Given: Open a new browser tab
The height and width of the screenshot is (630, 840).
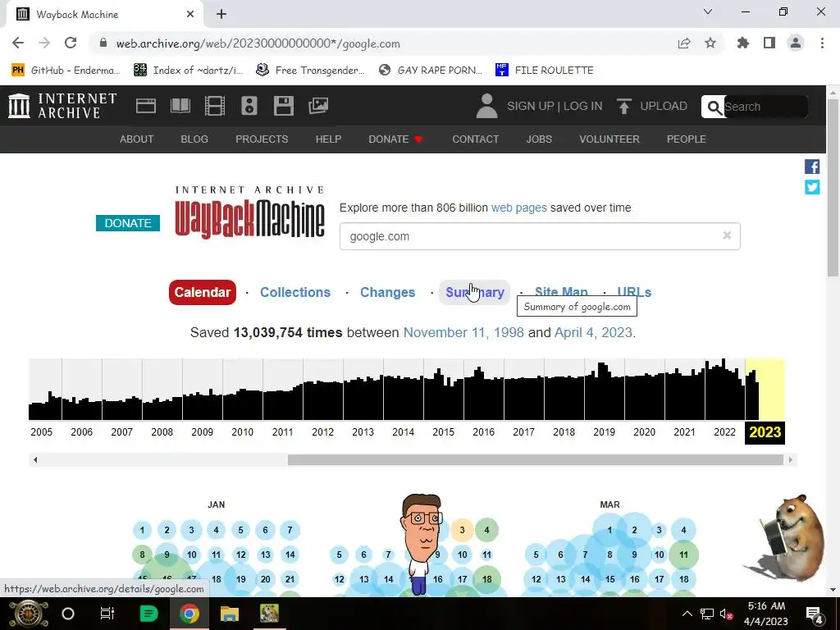Looking at the screenshot, I should pyautogui.click(x=221, y=14).
